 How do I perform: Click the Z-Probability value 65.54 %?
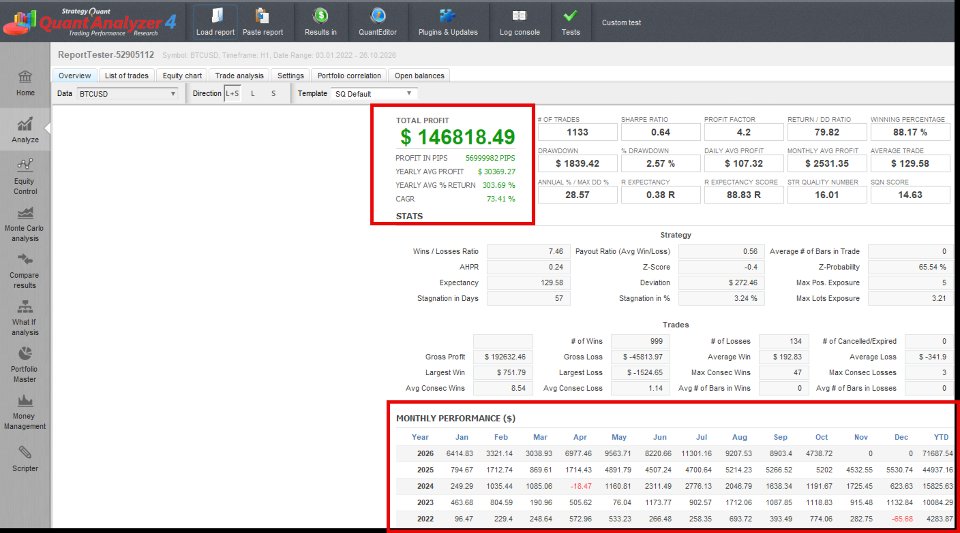point(909,267)
